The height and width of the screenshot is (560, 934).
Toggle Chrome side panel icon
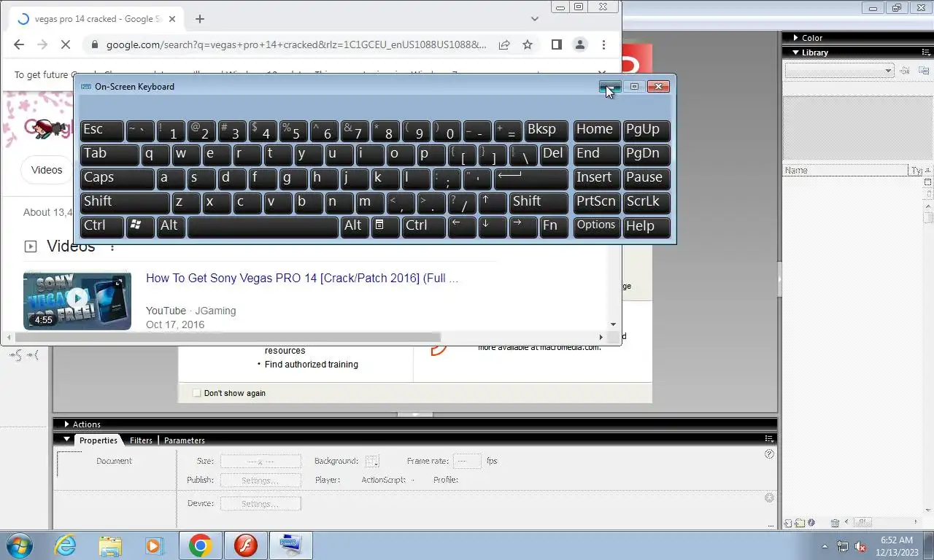click(x=556, y=44)
